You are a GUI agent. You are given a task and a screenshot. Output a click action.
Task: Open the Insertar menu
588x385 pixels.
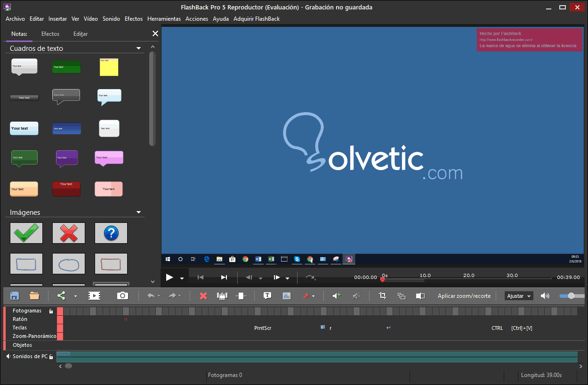click(57, 19)
